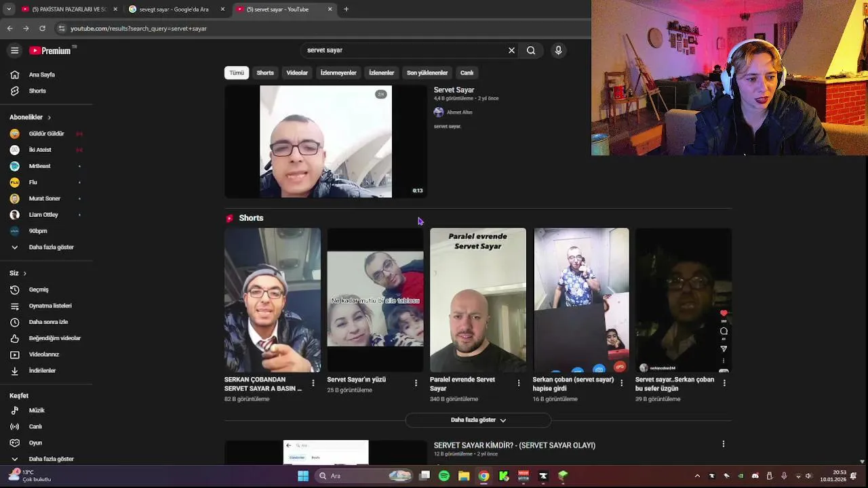Open options menu for Serkan Çobandan short
Viewport: 868px width, 488px height.
point(313,383)
